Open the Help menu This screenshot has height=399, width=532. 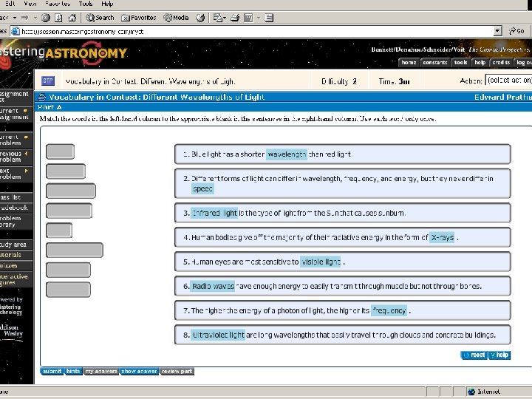pyautogui.click(x=107, y=4)
